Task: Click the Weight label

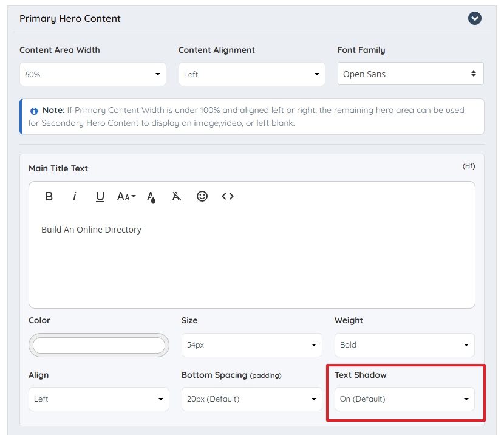Action: [x=349, y=321]
